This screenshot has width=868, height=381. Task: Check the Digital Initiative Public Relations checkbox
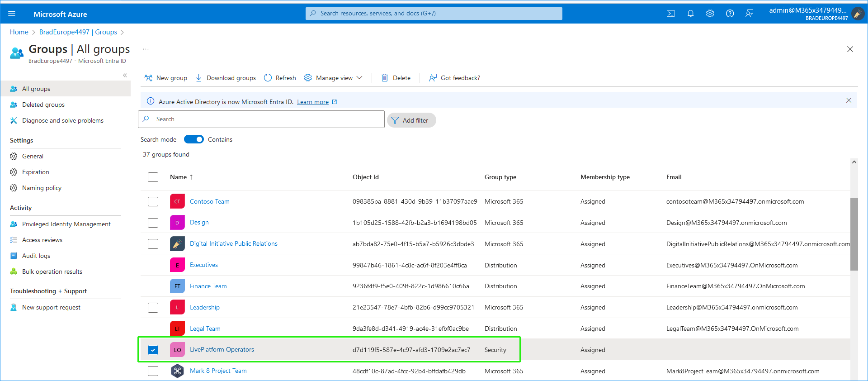(153, 244)
